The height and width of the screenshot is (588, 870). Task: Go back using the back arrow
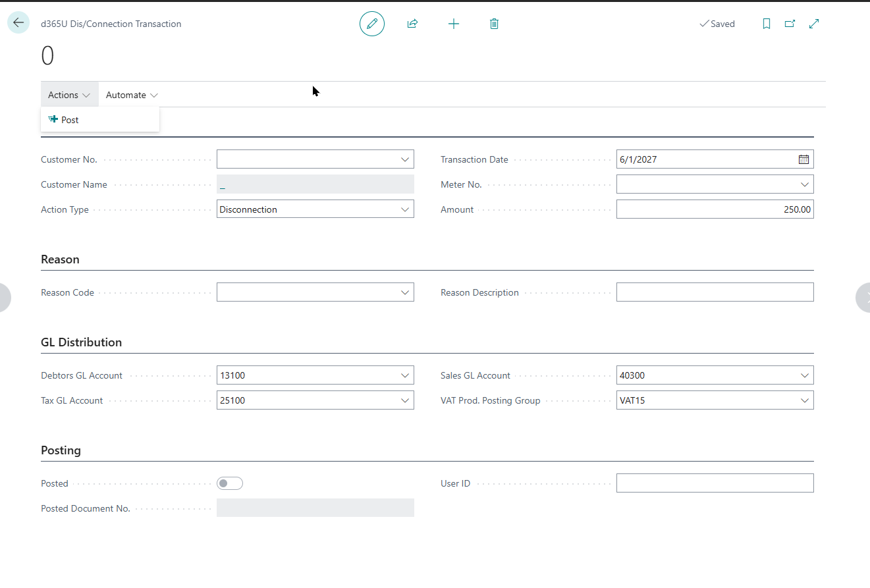(18, 23)
